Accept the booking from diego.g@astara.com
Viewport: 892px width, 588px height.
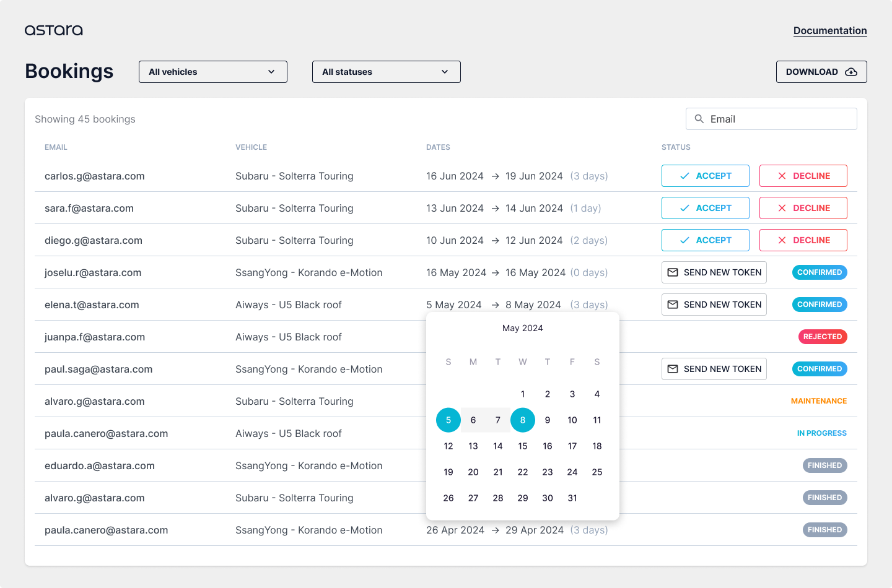click(x=706, y=240)
